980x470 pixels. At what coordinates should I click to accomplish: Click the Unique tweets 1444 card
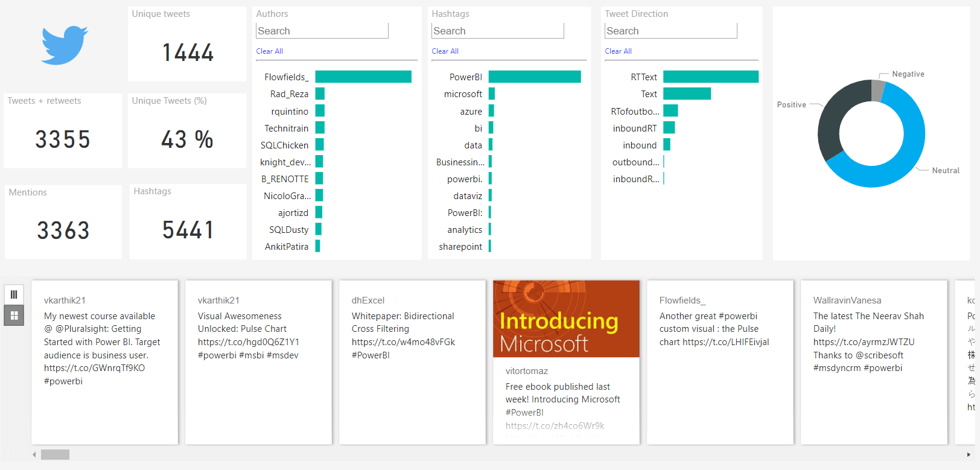(187, 44)
